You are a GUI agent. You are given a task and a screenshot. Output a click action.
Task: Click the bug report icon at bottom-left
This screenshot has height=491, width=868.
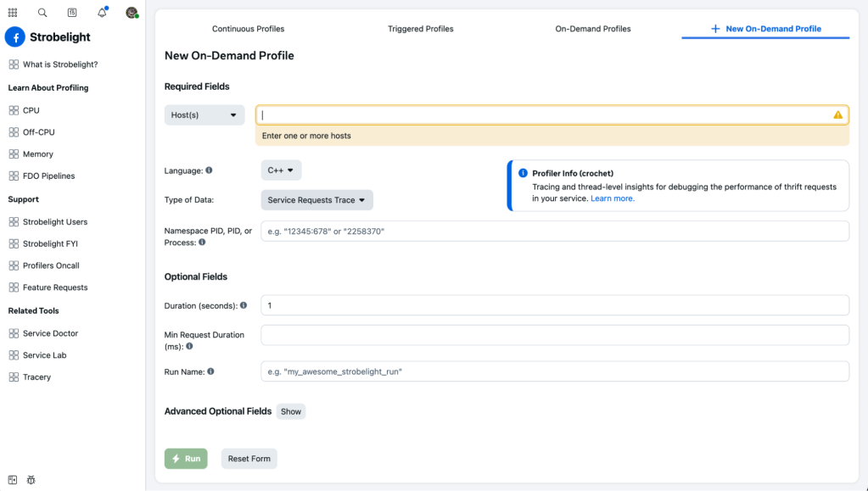[x=31, y=480]
